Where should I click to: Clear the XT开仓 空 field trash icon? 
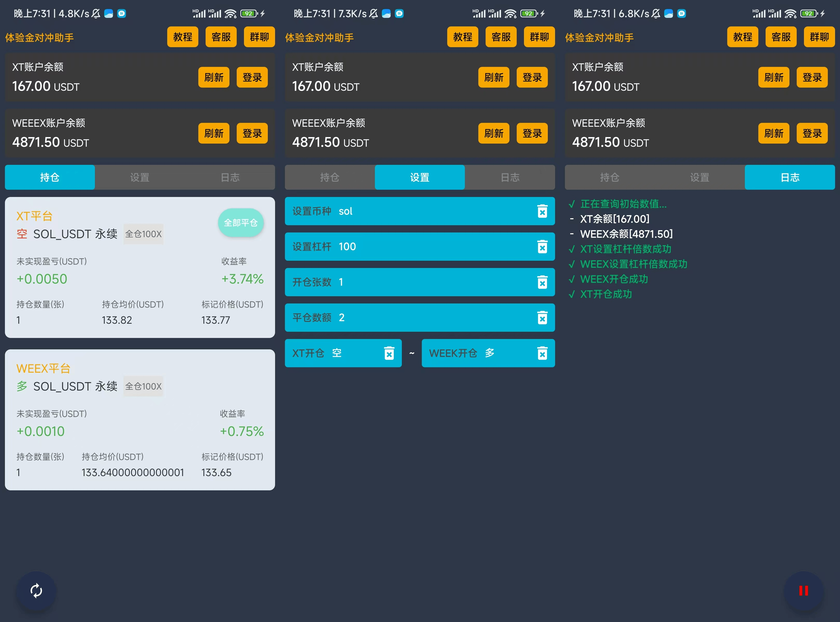389,353
